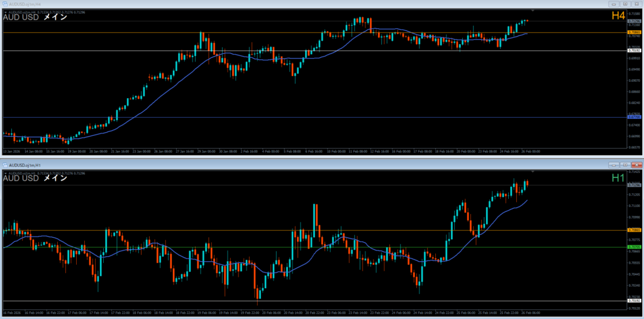Click the orange H4 timeframe label

tap(616, 16)
